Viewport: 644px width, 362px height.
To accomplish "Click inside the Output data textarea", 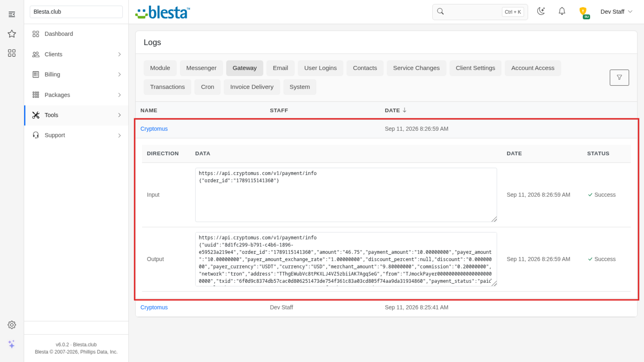I will point(346,259).
